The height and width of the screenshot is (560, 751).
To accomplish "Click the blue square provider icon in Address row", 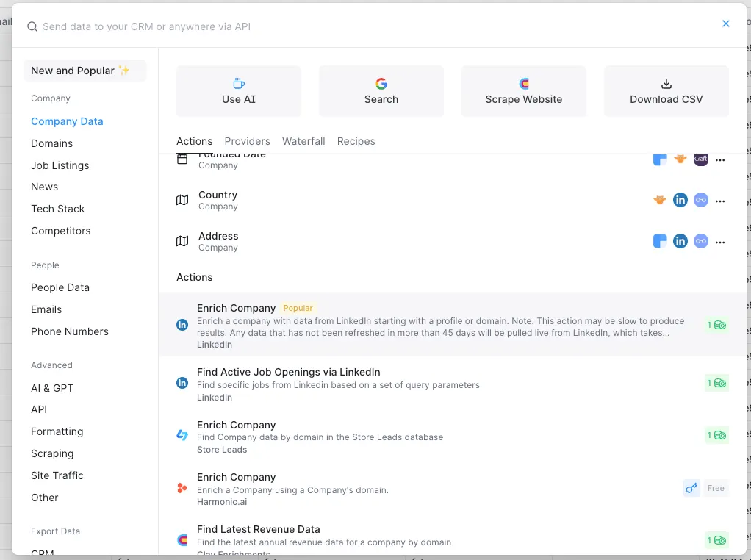I will [660, 241].
